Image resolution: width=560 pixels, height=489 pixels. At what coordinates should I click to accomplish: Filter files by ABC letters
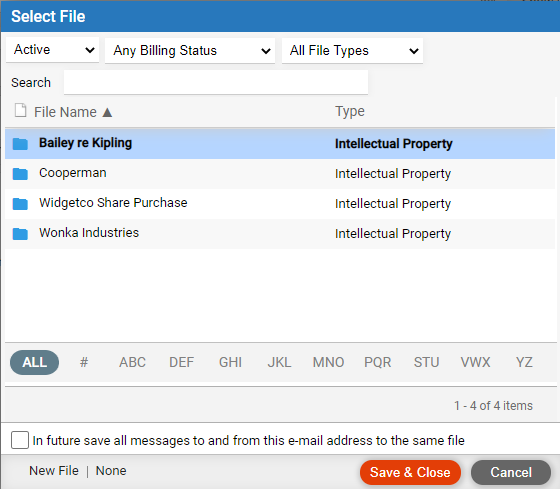pos(132,362)
